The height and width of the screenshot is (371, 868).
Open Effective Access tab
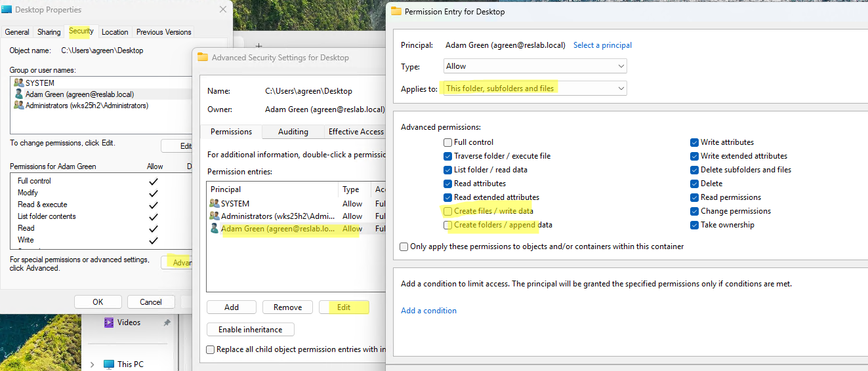tap(356, 132)
